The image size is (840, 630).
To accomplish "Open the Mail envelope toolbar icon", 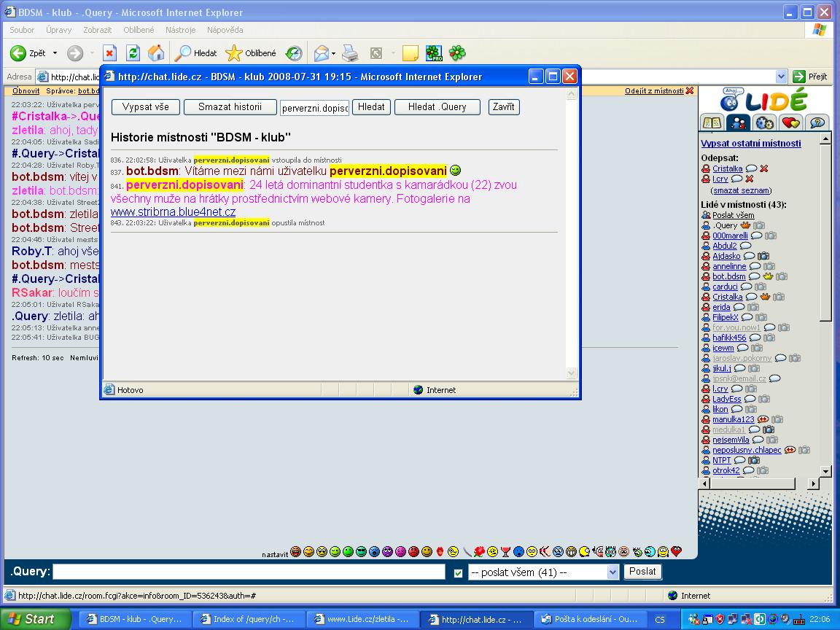I will pyautogui.click(x=321, y=53).
